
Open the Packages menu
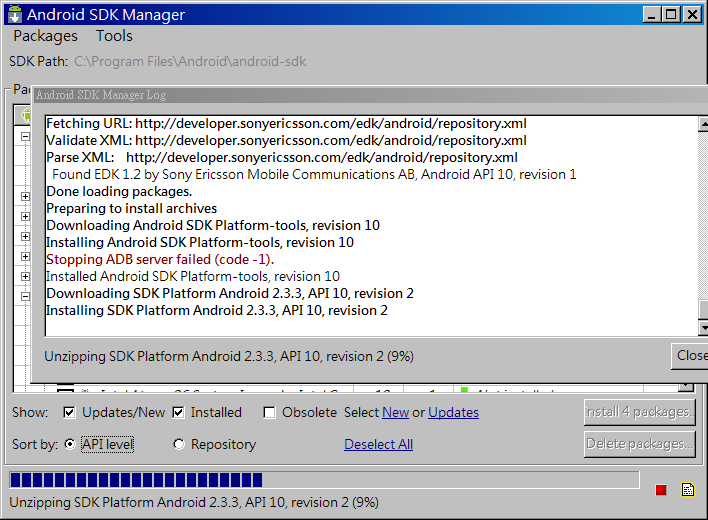[45, 36]
